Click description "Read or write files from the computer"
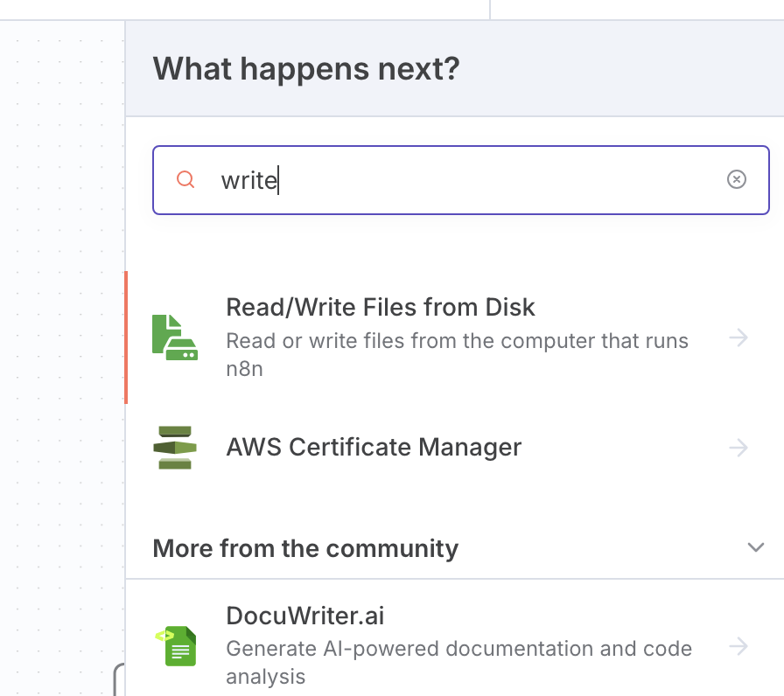This screenshot has height=696, width=784. coord(457,341)
